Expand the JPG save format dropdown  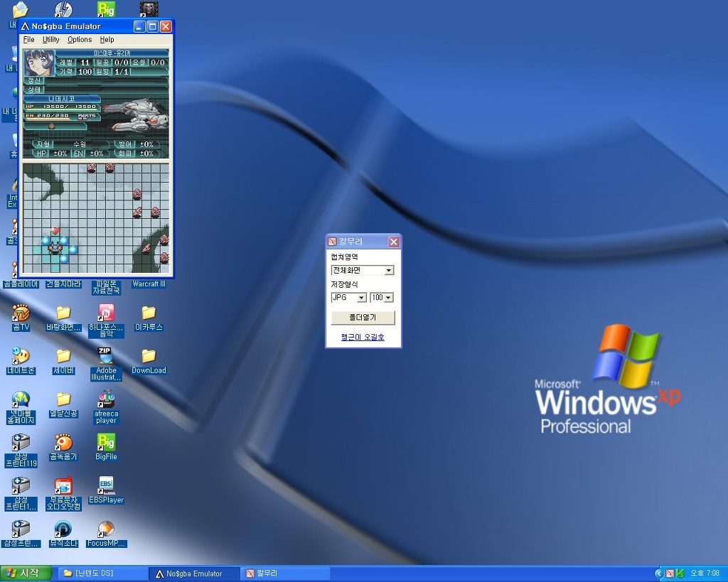click(x=362, y=298)
